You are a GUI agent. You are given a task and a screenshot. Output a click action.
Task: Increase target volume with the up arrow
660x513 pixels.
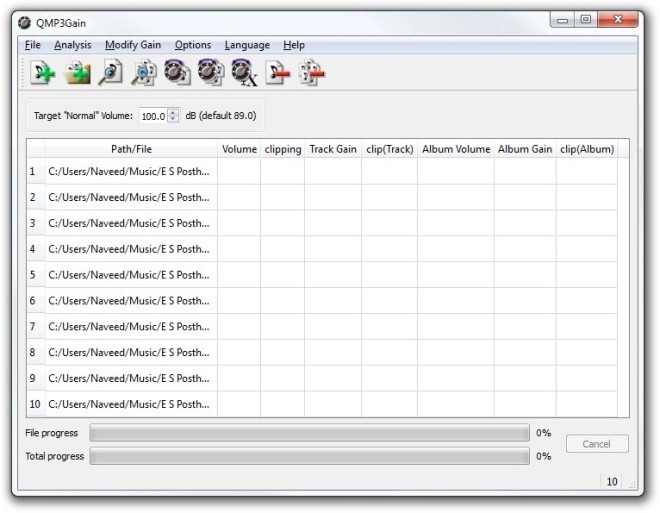click(x=173, y=112)
